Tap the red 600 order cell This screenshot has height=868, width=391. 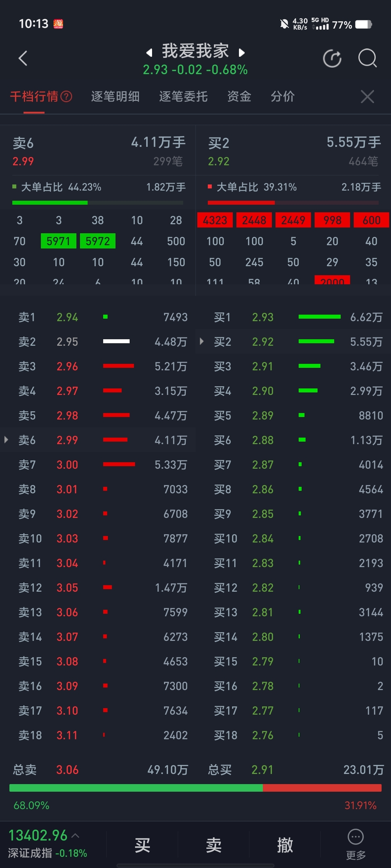pyautogui.click(x=371, y=220)
